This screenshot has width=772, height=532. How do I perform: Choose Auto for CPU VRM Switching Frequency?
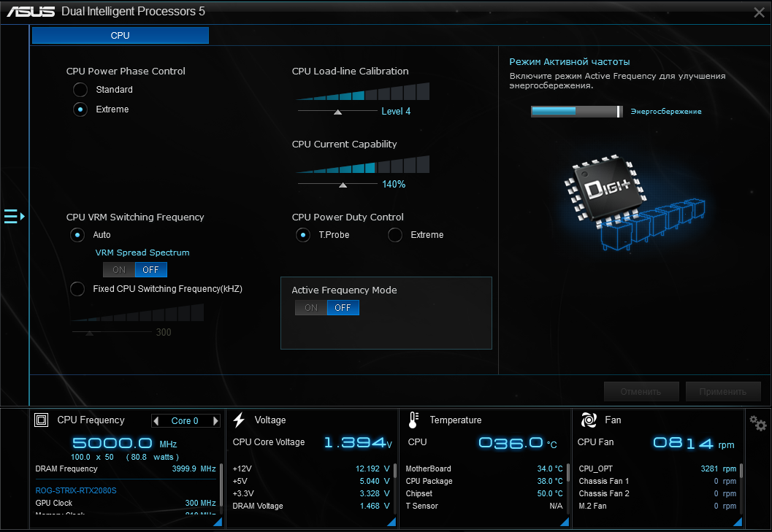coord(77,235)
